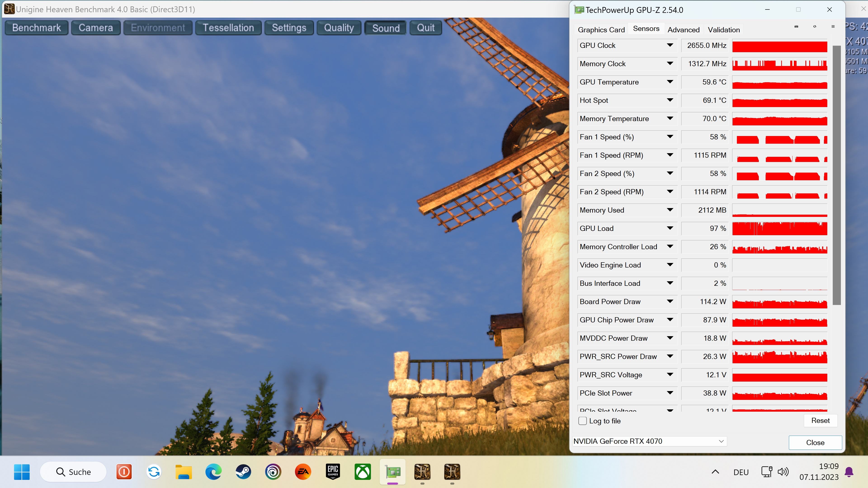868x488 pixels.
Task: Click the Close button in GPU-Z
Action: point(815,443)
